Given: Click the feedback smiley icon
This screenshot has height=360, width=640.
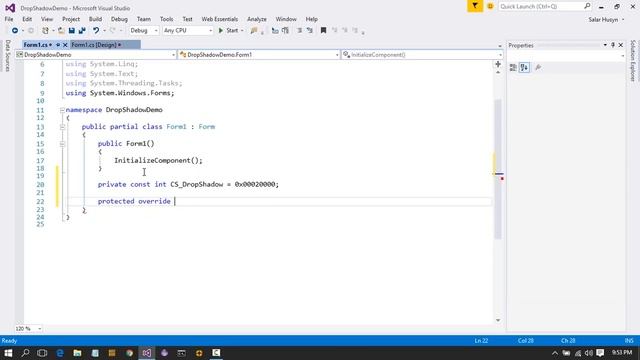Looking at the screenshot, I should tap(490, 7).
